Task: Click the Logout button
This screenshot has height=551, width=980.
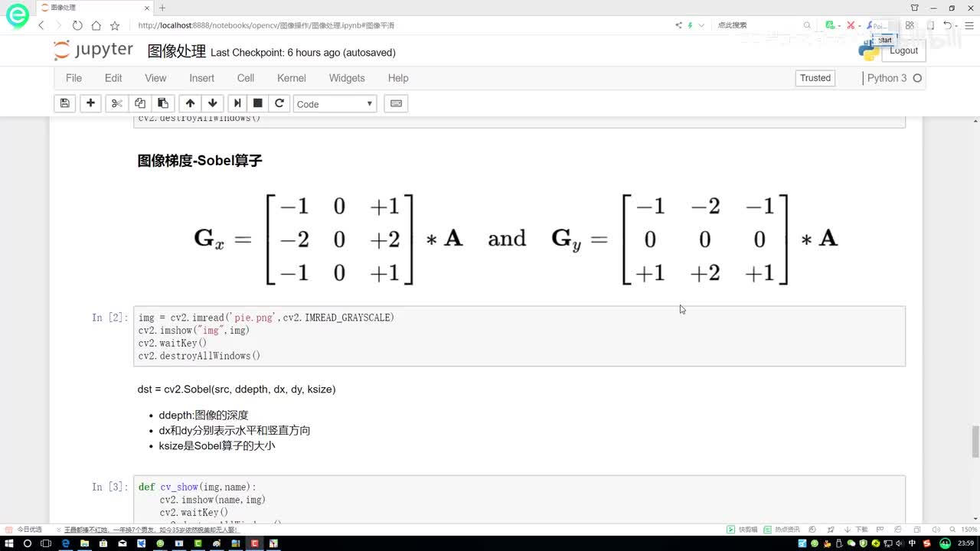Action: click(903, 51)
